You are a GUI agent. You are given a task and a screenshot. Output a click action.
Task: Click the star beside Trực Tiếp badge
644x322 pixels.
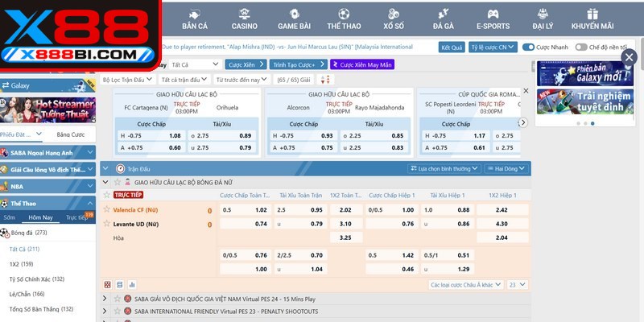point(107,195)
